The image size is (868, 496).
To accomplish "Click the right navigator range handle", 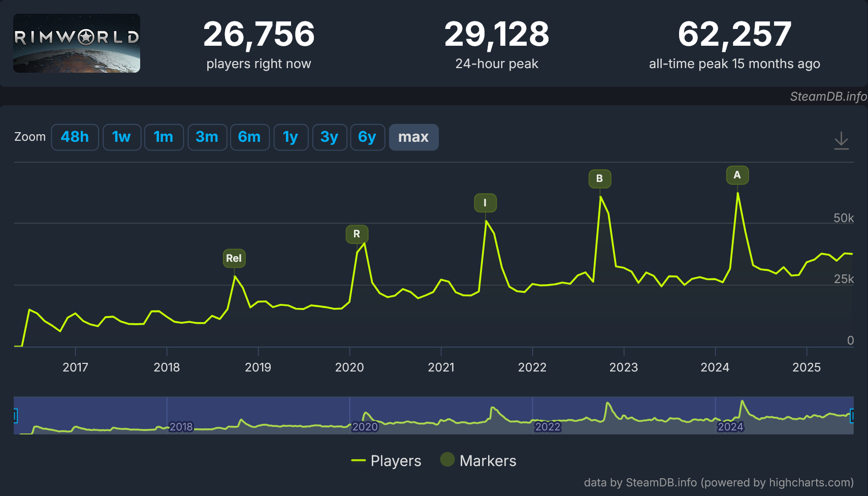I will (x=852, y=416).
